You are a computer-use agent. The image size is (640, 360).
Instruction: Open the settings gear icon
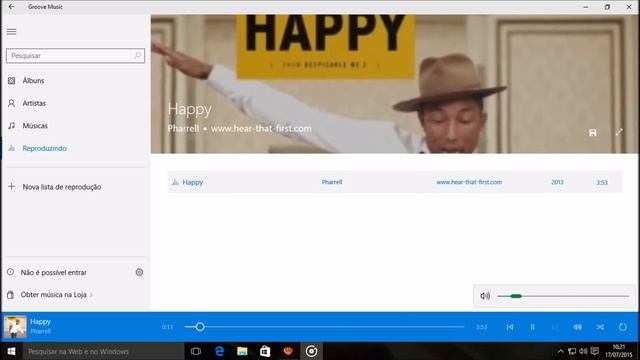(x=139, y=272)
